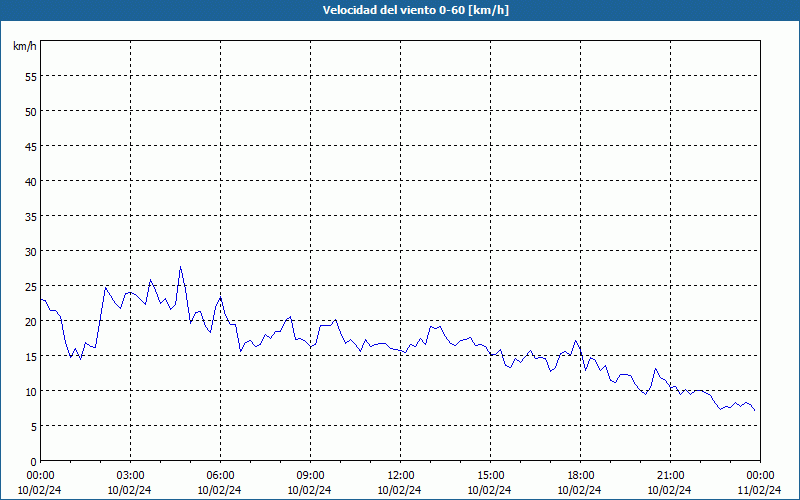Click the 06:00 time label
The width and height of the screenshot is (800, 500).
point(220,476)
